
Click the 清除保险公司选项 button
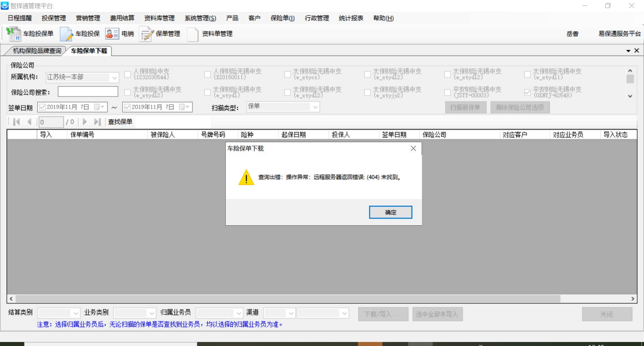[x=520, y=107]
